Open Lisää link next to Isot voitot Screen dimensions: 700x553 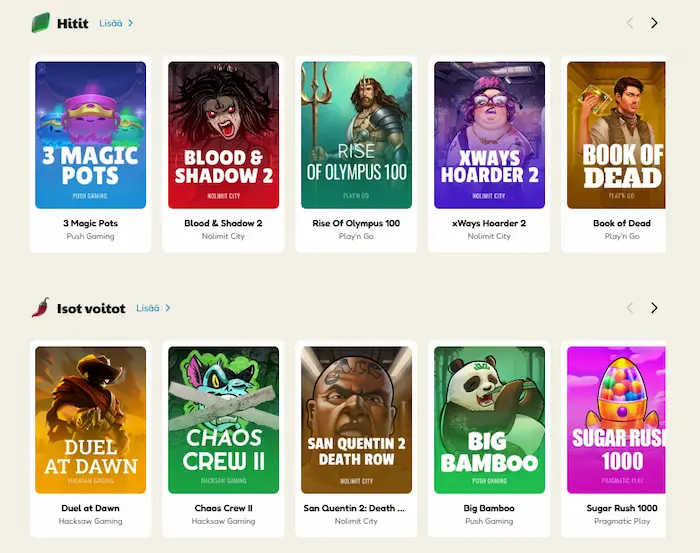[148, 308]
